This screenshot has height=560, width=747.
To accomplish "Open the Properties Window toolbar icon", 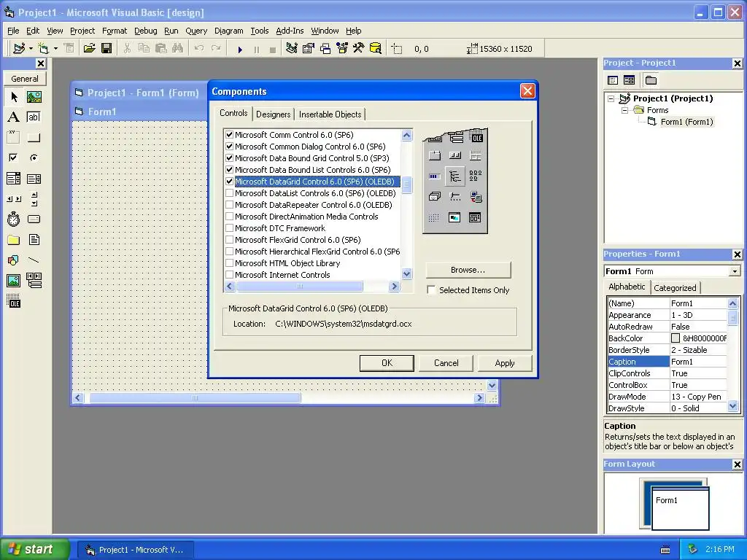I will 309,48.
